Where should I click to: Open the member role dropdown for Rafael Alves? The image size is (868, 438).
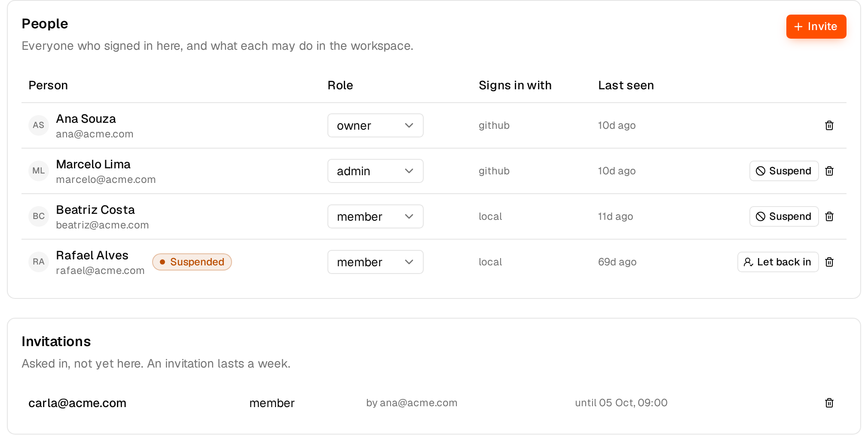tap(376, 262)
